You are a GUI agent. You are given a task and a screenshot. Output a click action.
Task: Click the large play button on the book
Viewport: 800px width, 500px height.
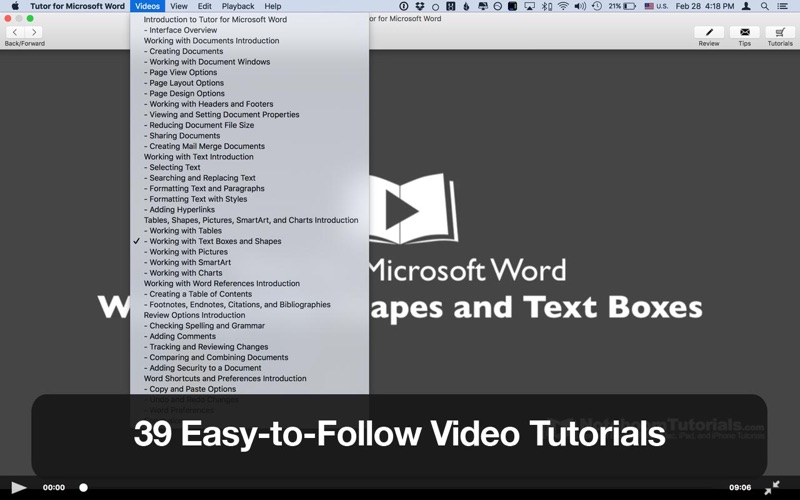[401, 210]
